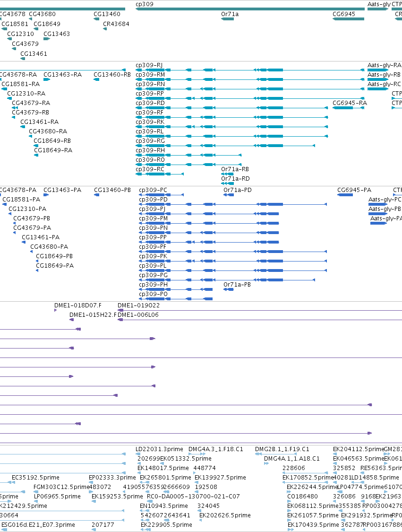Open the CR43684 gene feature
Screen dimensions: 402x532
coord(105,29)
